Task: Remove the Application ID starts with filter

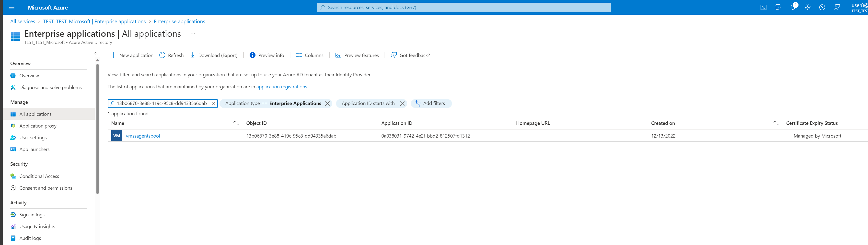Action: 402,104
